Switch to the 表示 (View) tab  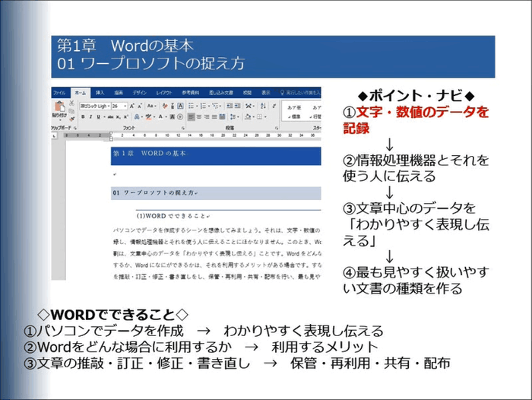266,93
